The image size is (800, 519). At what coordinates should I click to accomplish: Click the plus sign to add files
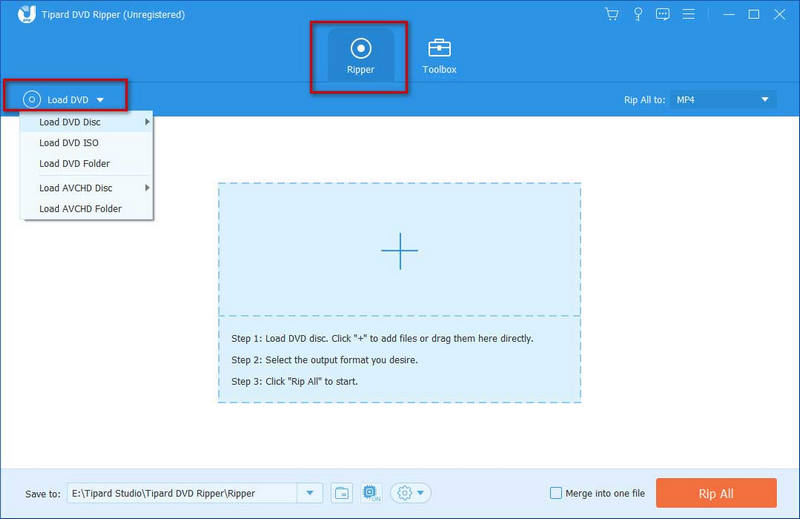pos(399,251)
